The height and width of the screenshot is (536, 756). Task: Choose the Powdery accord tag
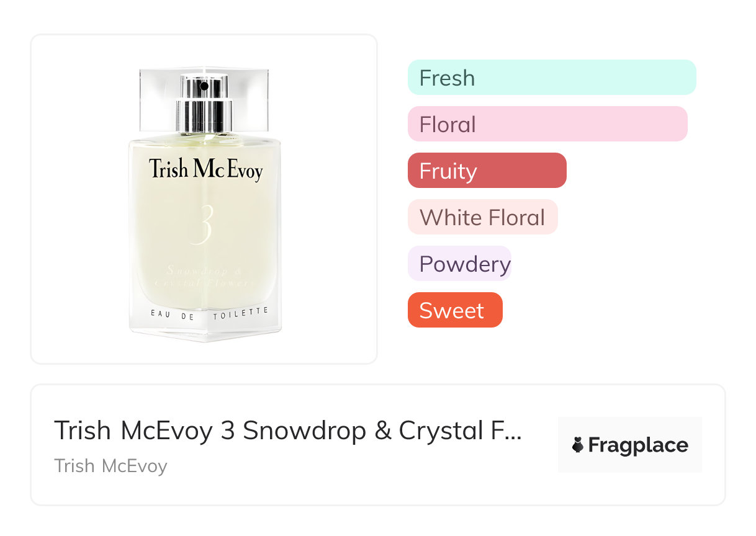tap(459, 264)
